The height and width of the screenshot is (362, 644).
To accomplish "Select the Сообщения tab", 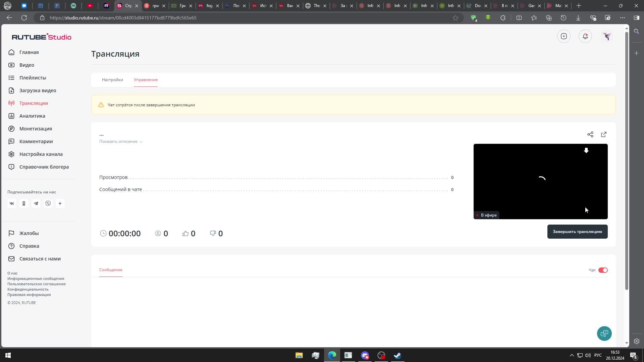I will 111,270.
